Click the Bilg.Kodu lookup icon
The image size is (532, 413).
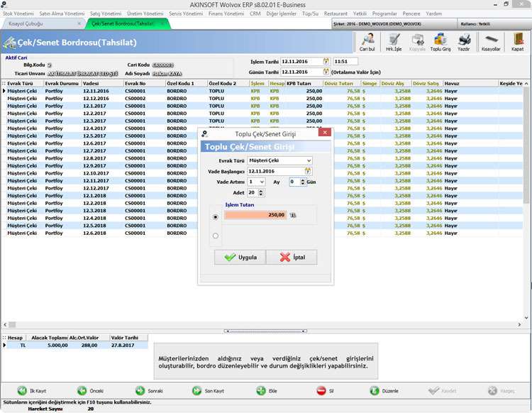pyautogui.click(x=49, y=65)
